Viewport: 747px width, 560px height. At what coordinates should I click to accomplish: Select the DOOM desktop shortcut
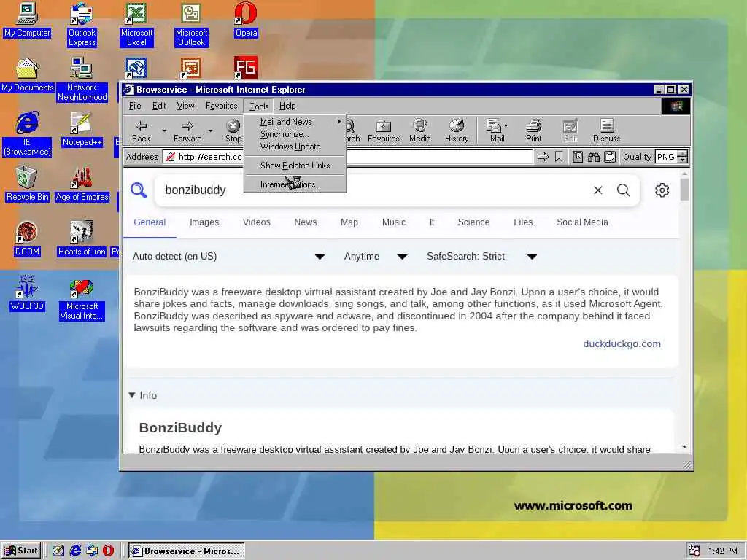click(x=27, y=239)
